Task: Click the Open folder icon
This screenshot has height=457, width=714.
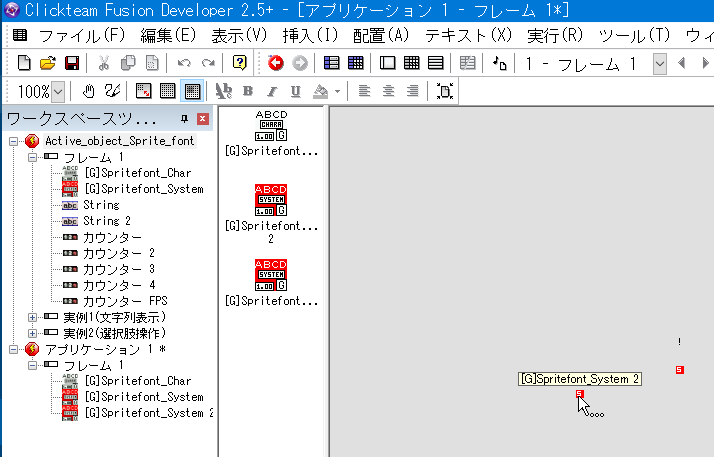Action: [x=47, y=63]
